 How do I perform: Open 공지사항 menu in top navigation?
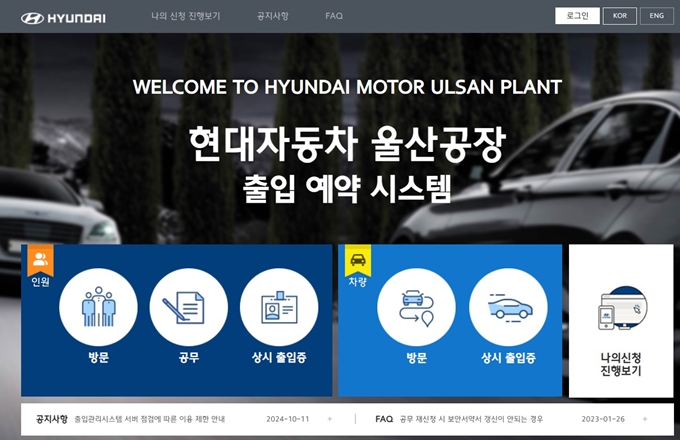coord(272,16)
